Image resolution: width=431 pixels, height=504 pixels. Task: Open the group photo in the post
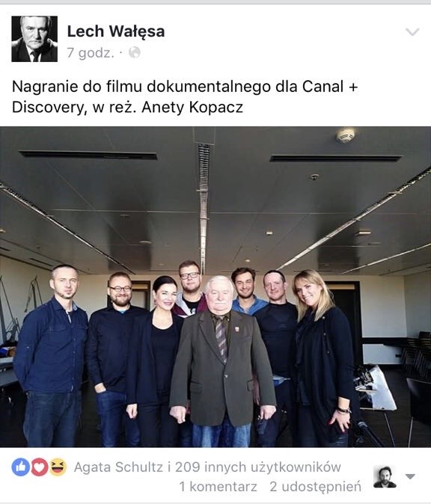pyautogui.click(x=215, y=286)
